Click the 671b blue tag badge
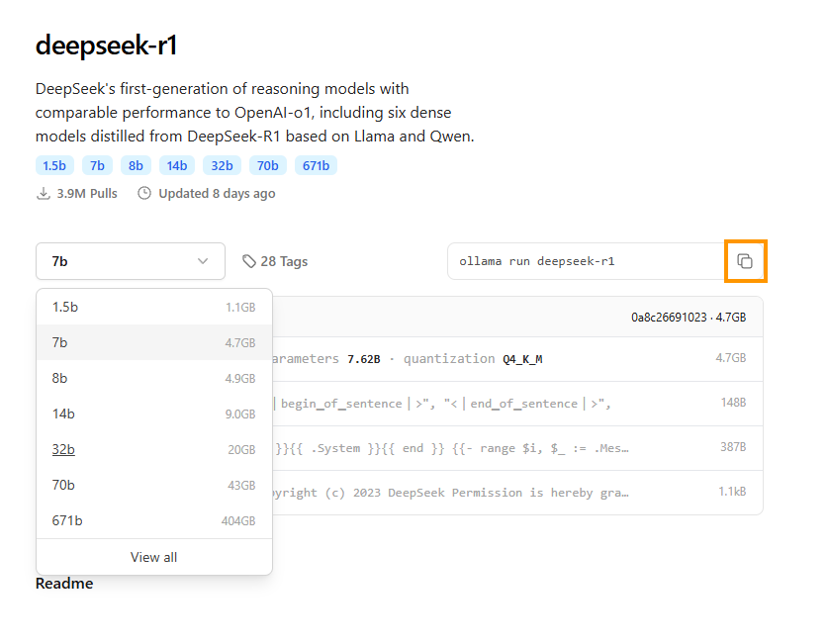Viewport: 828px width, 644px height. 316,166
